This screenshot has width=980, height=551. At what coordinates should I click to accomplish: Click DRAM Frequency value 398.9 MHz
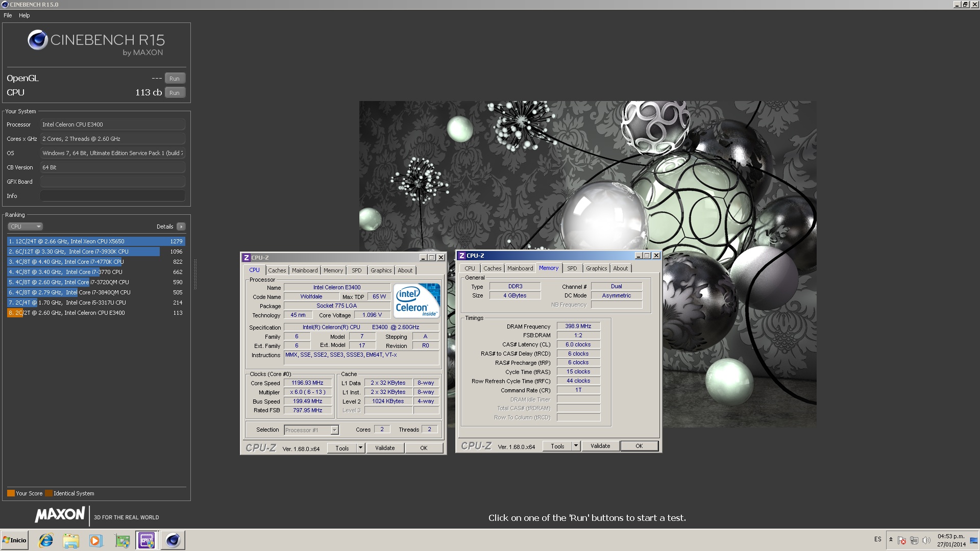578,326
